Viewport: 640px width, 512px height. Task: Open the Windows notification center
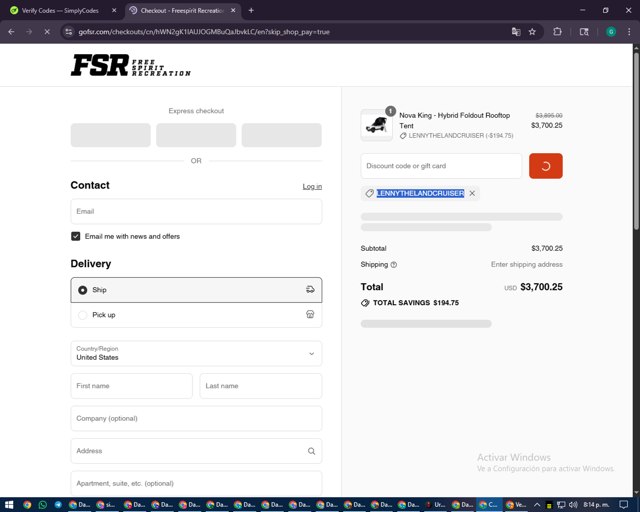tap(624, 505)
